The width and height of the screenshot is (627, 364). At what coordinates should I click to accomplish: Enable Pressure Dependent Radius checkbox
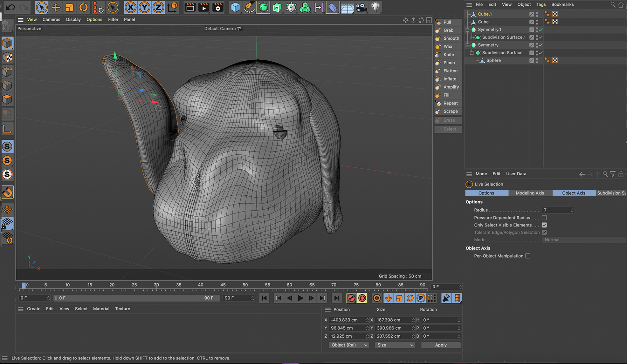pos(544,218)
